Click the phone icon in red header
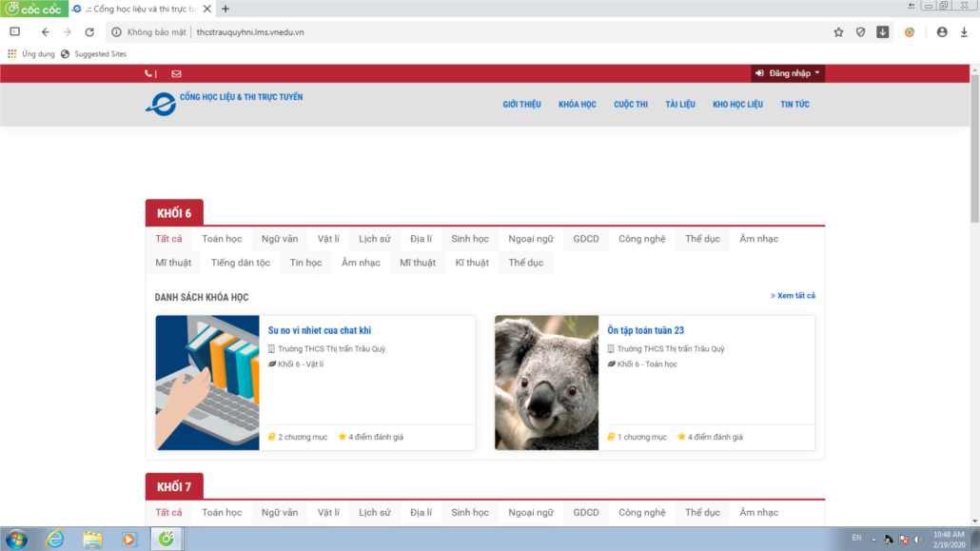 148,73
